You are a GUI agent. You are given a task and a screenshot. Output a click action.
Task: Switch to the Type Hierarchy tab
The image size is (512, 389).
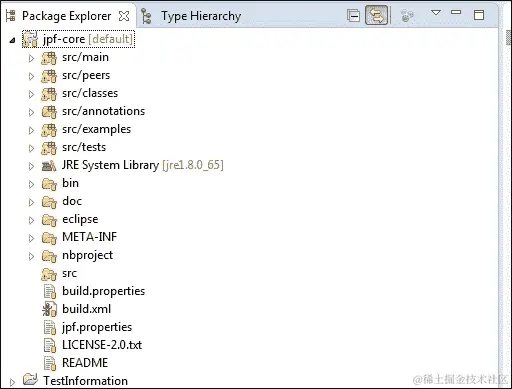click(201, 16)
